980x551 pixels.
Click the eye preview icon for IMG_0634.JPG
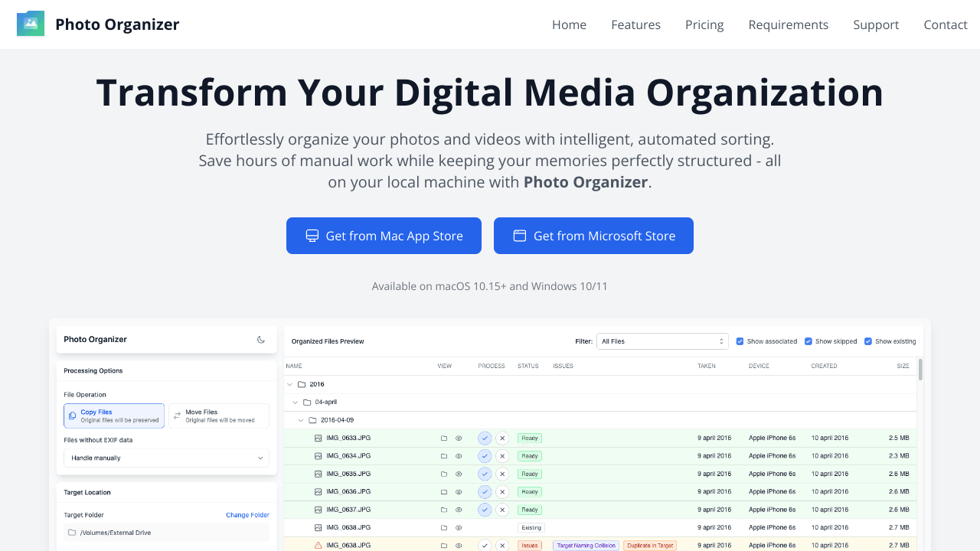coord(459,456)
